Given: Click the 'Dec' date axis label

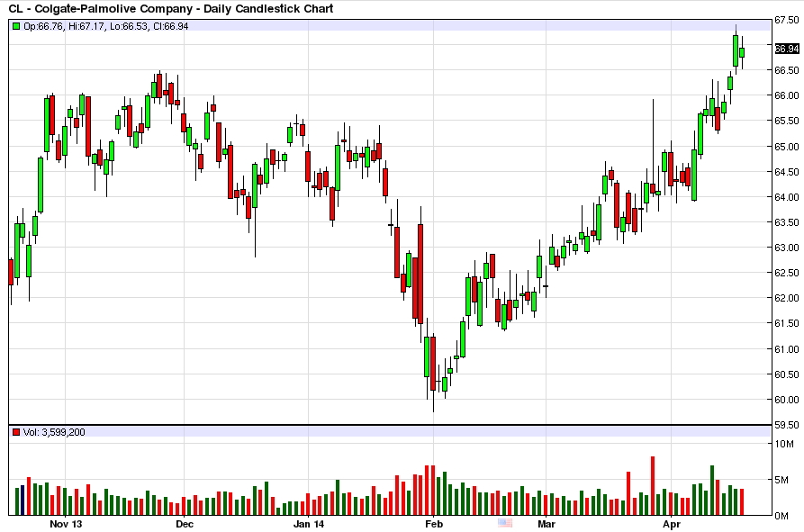Looking at the screenshot, I should click(184, 524).
